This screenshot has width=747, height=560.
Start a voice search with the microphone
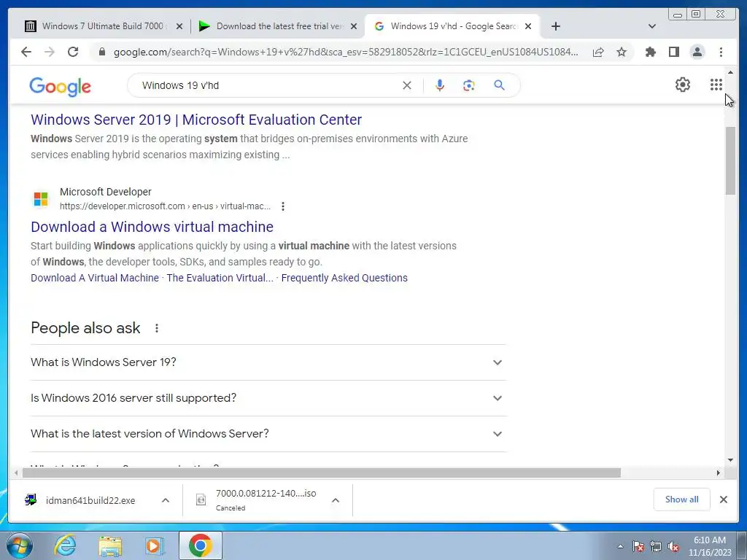(x=440, y=85)
